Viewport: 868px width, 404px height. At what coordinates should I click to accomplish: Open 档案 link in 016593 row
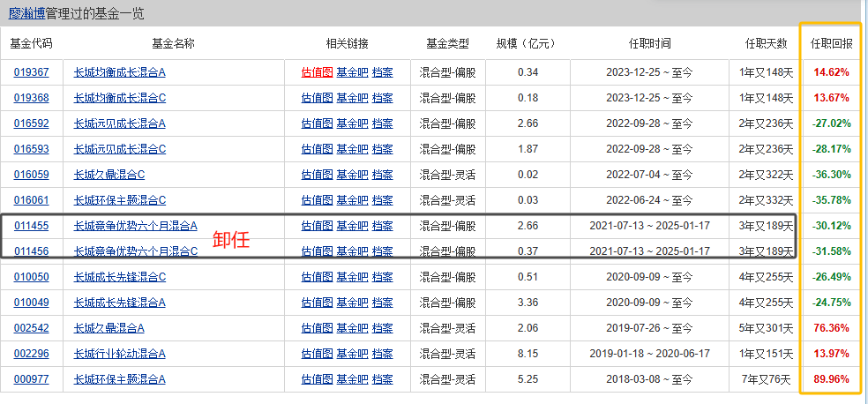(x=383, y=149)
